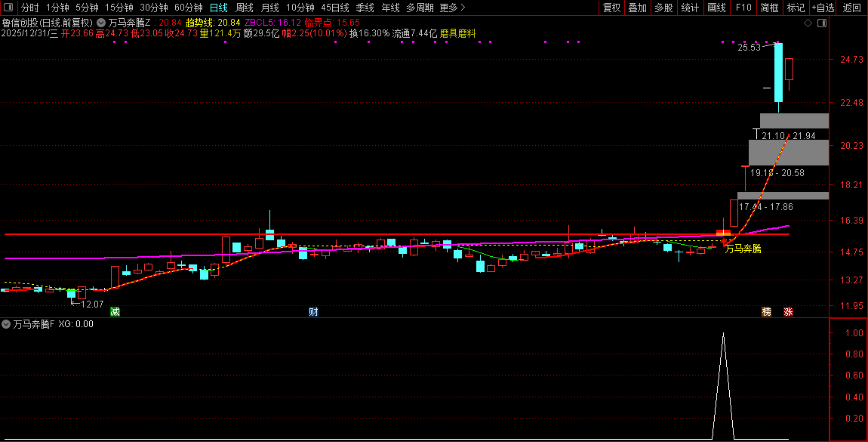Click the 返回 back button
Screen dimensions: 868x442
point(851,8)
